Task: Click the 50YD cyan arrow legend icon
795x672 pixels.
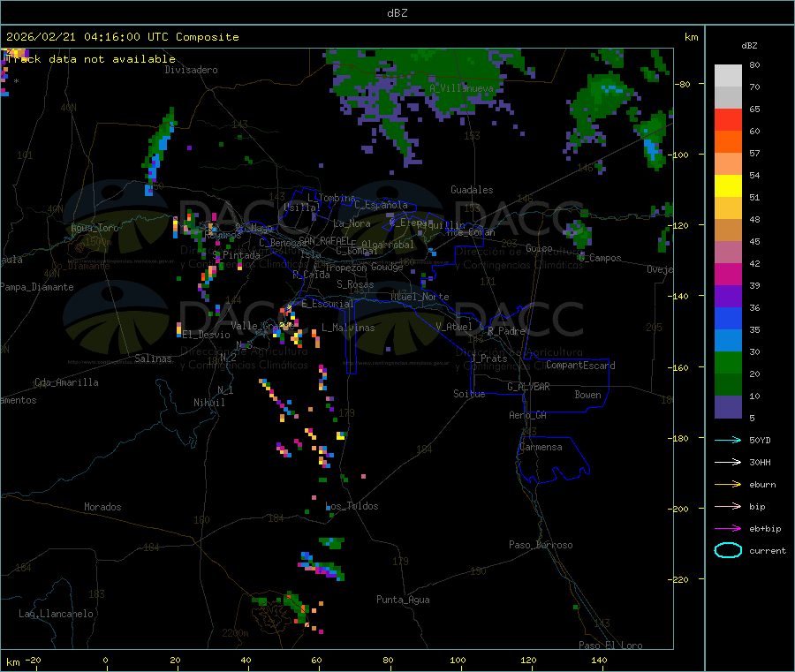Action: [x=728, y=440]
